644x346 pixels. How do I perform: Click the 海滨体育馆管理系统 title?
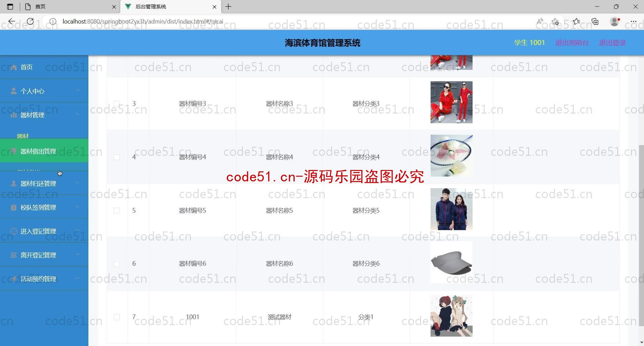322,43
